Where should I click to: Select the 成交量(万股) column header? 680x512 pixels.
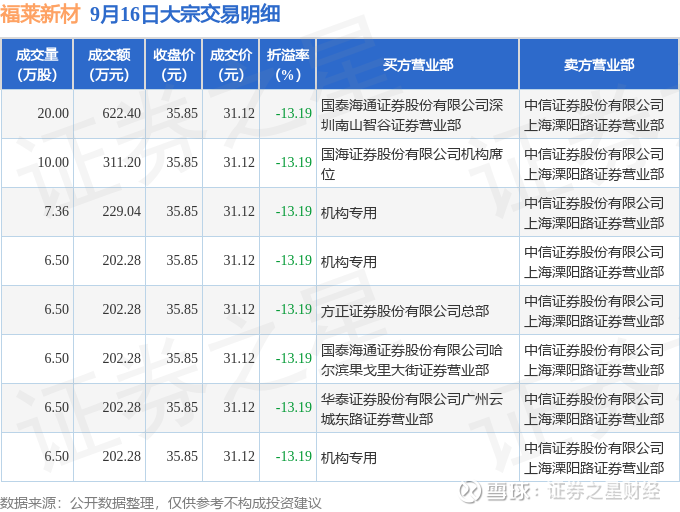[37, 65]
